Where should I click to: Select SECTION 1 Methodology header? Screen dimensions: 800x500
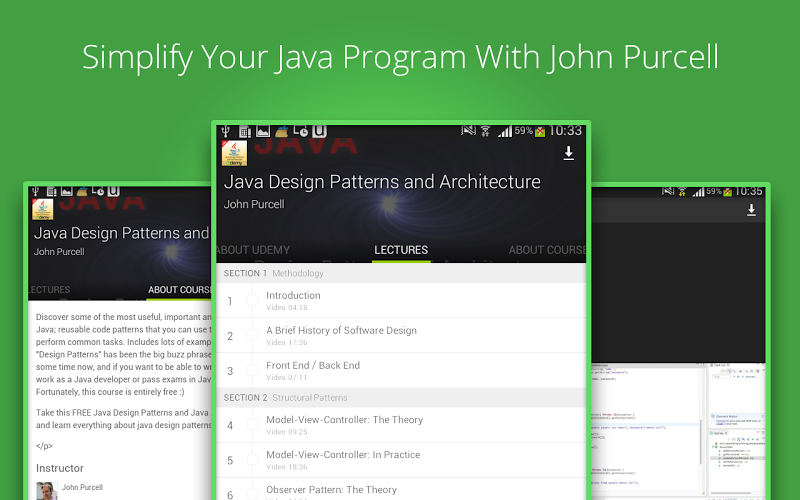click(401, 273)
